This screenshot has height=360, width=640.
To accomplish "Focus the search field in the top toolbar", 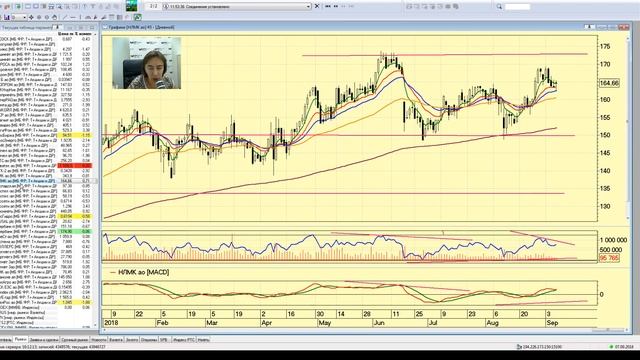I will 517,7.
